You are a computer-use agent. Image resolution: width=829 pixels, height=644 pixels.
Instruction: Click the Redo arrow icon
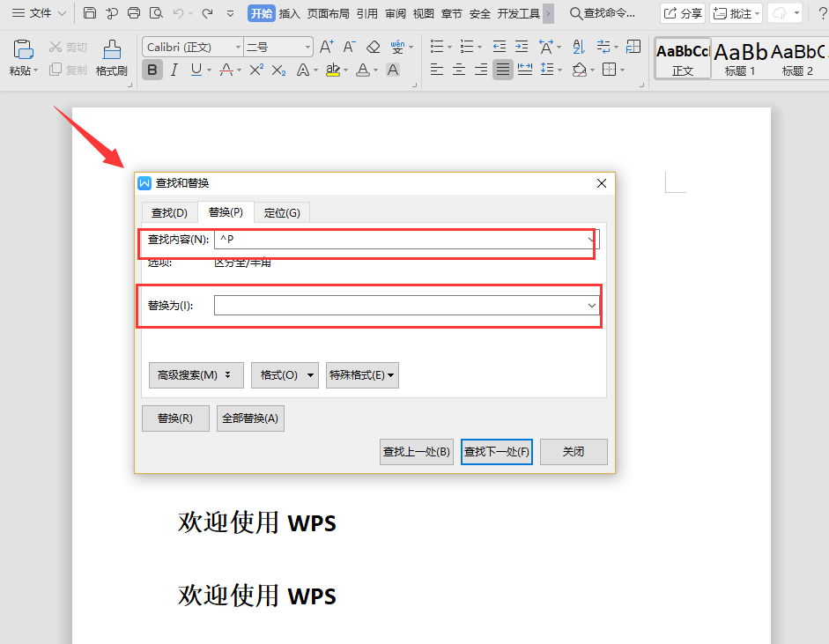207,13
